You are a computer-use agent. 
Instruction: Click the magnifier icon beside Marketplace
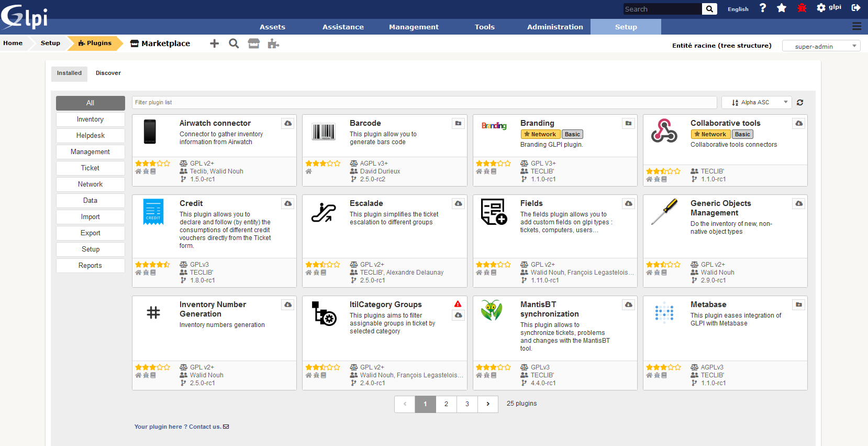click(234, 43)
